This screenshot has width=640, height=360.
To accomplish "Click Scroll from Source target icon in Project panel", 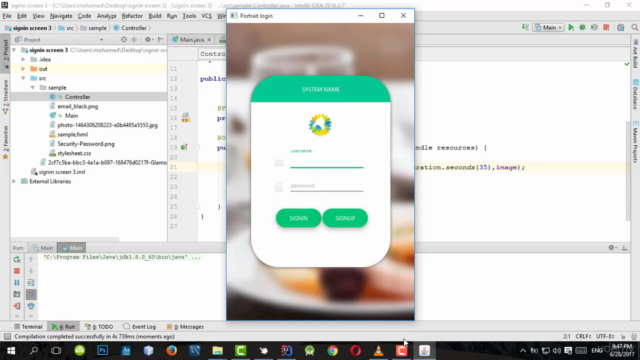I will 124,40.
